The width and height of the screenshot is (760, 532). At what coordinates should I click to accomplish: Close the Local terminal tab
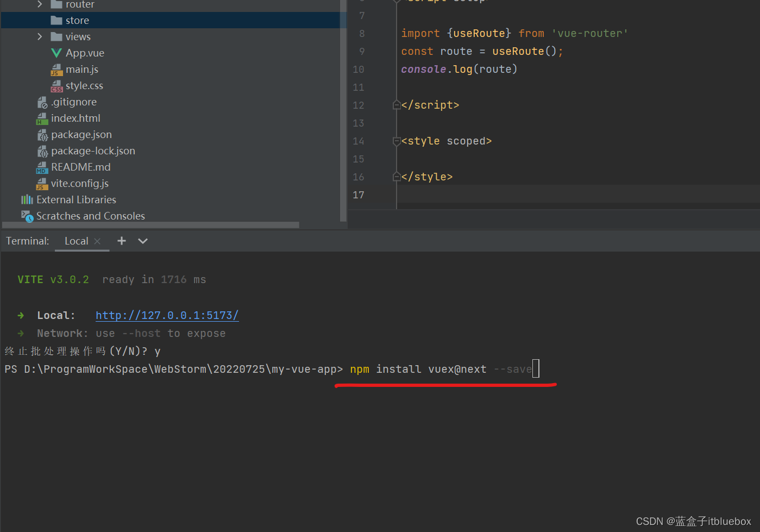point(97,241)
